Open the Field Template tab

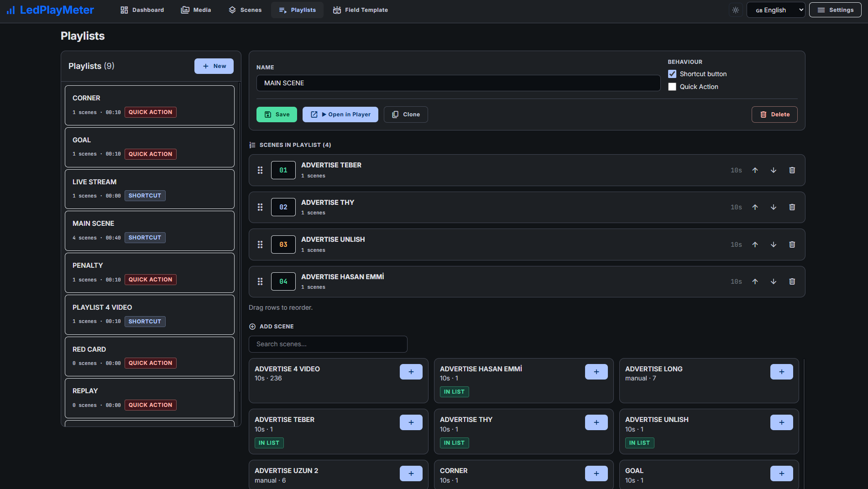click(x=361, y=10)
